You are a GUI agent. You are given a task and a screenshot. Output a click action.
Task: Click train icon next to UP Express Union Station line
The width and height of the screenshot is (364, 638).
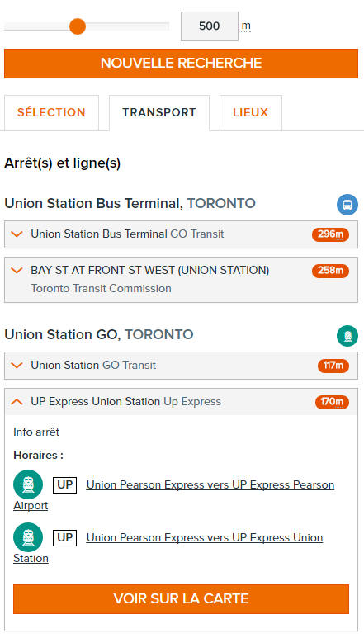click(x=28, y=537)
